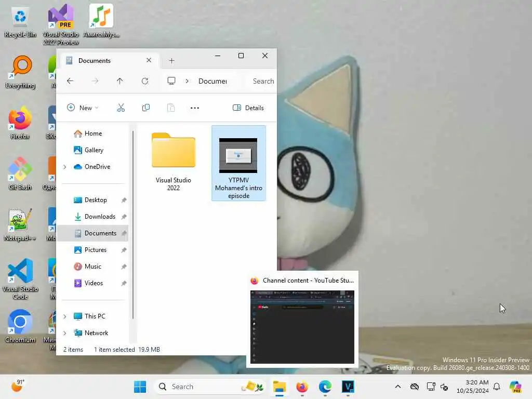
Task: Click the Documents breadcrumb in address bar
Action: pos(212,81)
